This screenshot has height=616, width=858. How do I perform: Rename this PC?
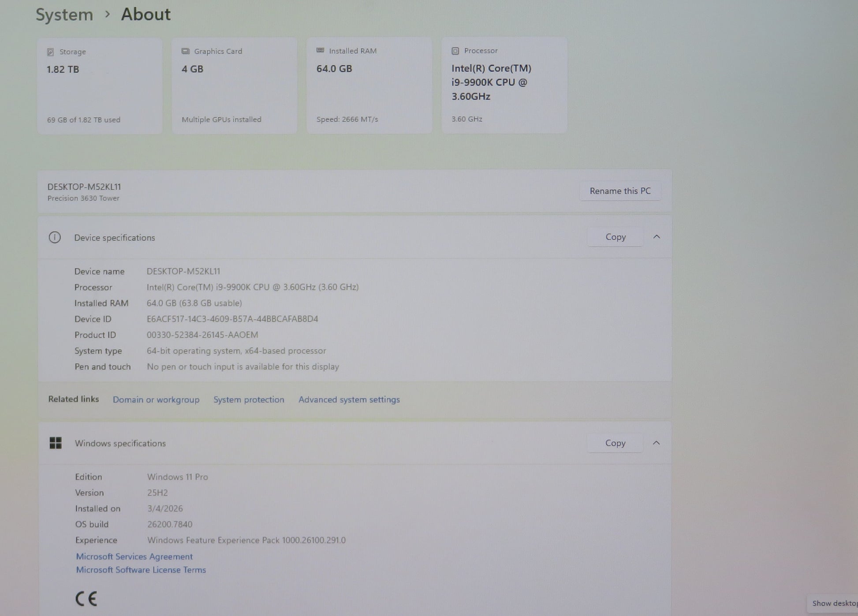pos(620,191)
